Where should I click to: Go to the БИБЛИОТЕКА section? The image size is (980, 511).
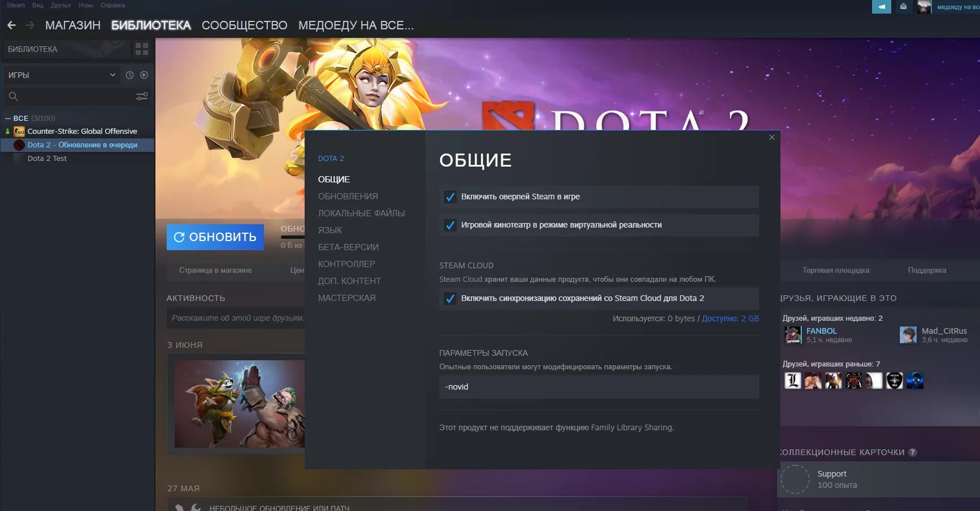coord(151,25)
